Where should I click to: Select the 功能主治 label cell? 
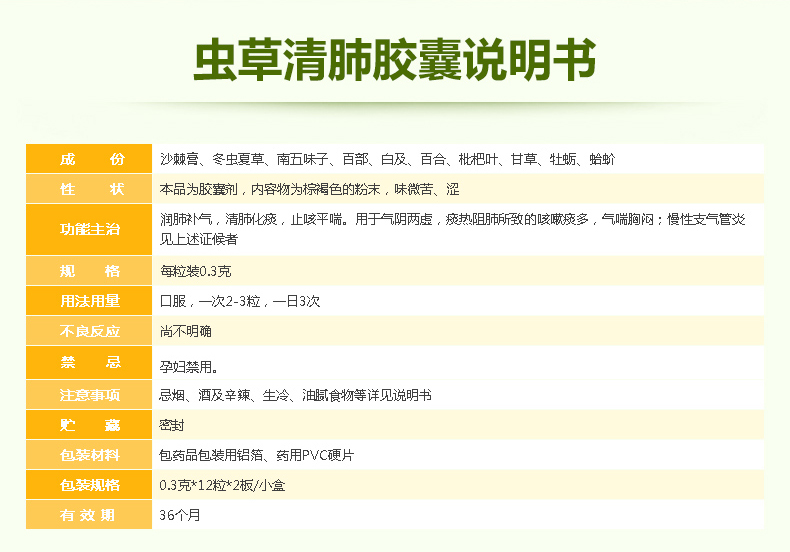coord(89,229)
